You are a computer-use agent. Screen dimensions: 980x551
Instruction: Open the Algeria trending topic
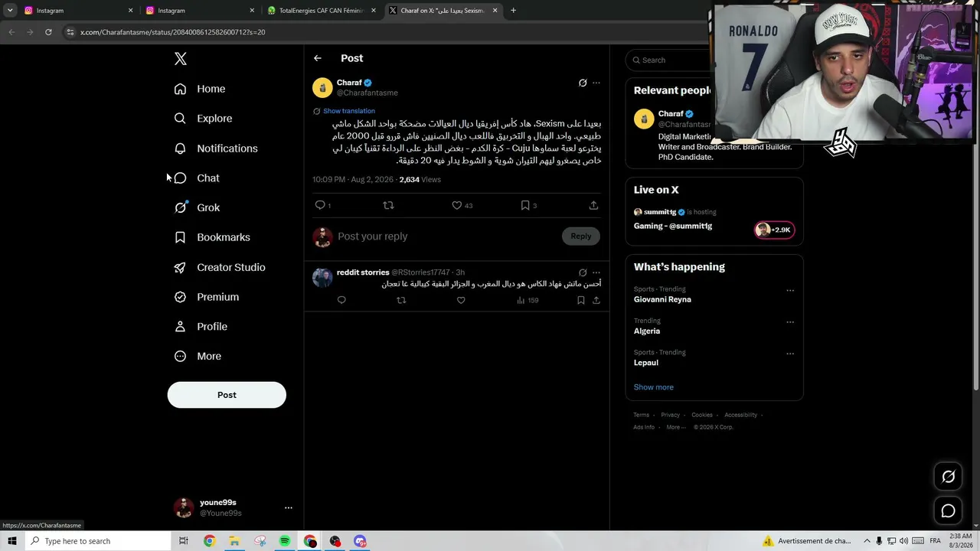(647, 331)
